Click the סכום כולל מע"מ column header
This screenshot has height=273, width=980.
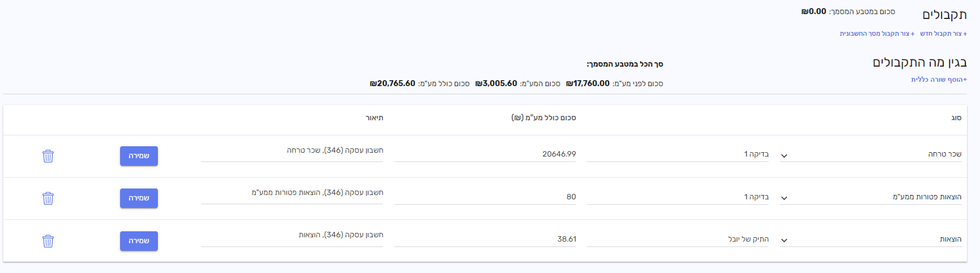(544, 118)
